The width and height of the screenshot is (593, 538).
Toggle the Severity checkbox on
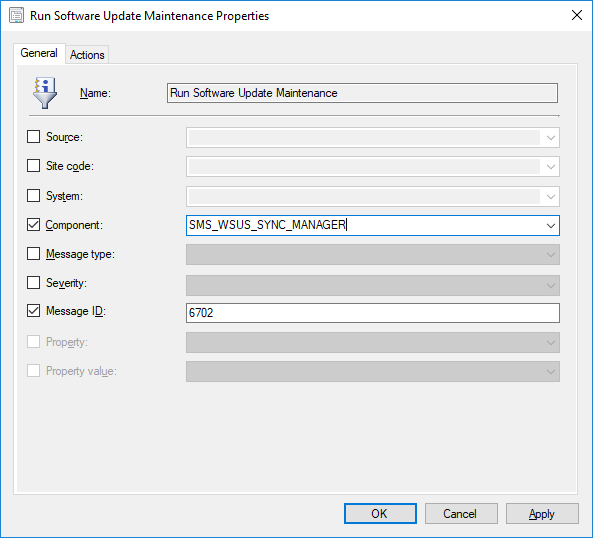tap(33, 282)
